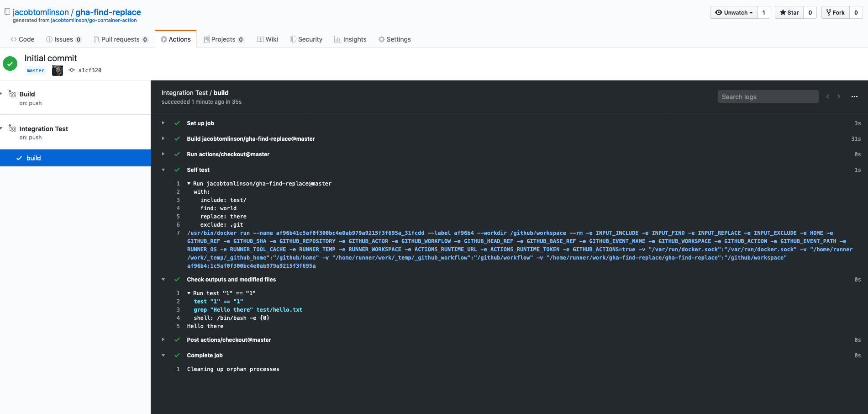Click the previous search result arrow
Image resolution: width=868 pixels, height=414 pixels.
[x=828, y=96]
